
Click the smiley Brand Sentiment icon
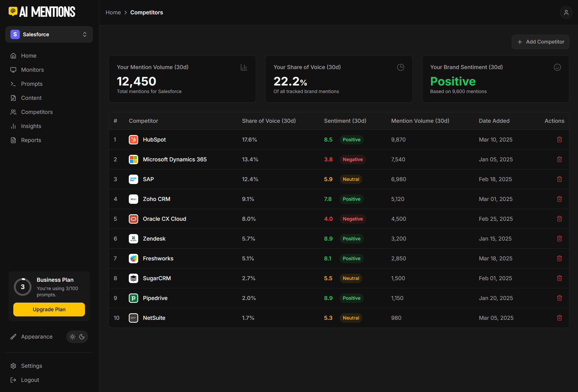coord(557,67)
